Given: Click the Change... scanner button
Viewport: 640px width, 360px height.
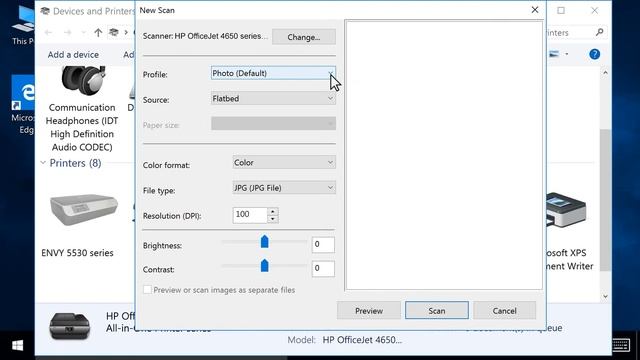Looking at the screenshot, I should [x=304, y=37].
